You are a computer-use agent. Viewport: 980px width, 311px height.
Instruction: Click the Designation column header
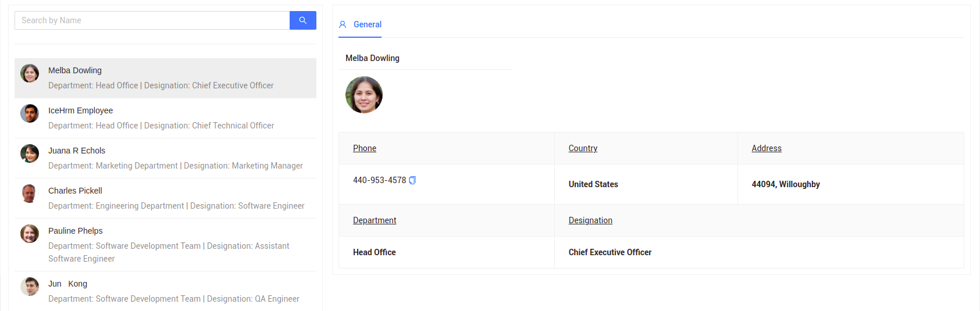tap(590, 220)
